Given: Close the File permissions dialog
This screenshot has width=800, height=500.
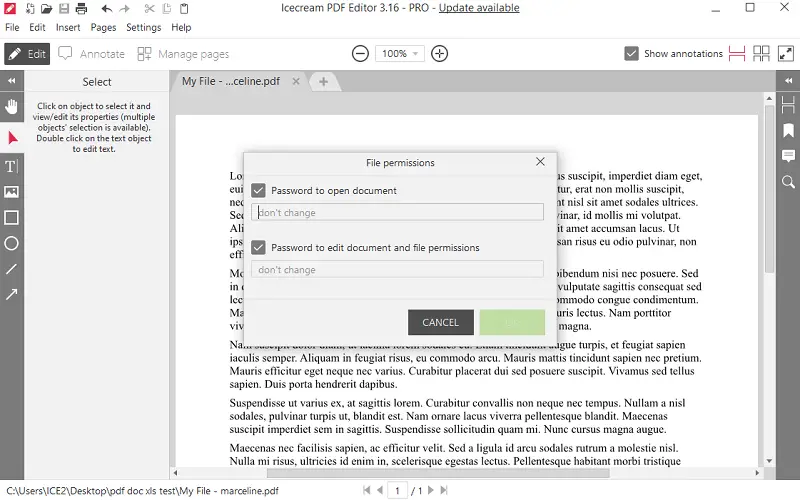Looking at the screenshot, I should pyautogui.click(x=540, y=162).
